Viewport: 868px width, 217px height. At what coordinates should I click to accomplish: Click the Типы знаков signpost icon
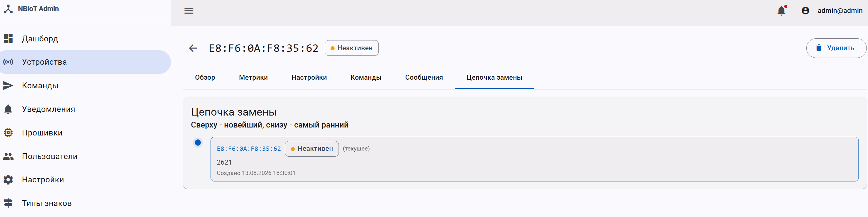click(x=8, y=203)
